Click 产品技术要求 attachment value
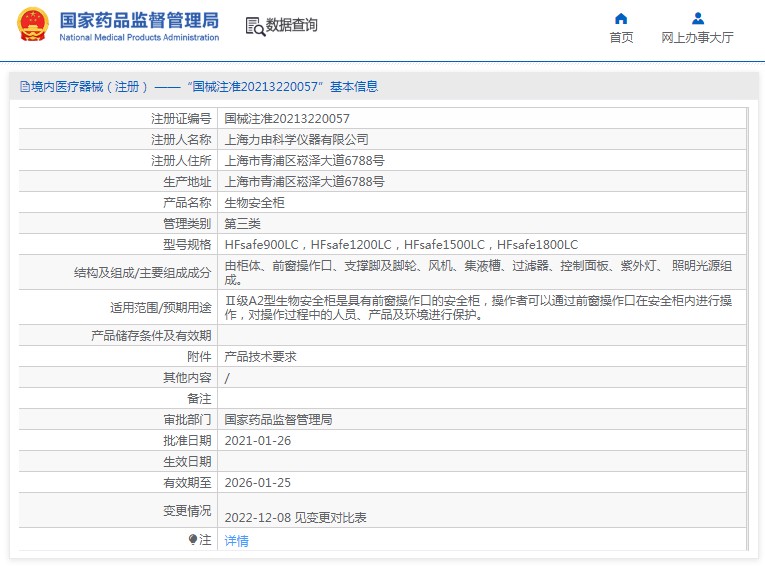Image resolution: width=765 pixels, height=566 pixels. (260, 357)
